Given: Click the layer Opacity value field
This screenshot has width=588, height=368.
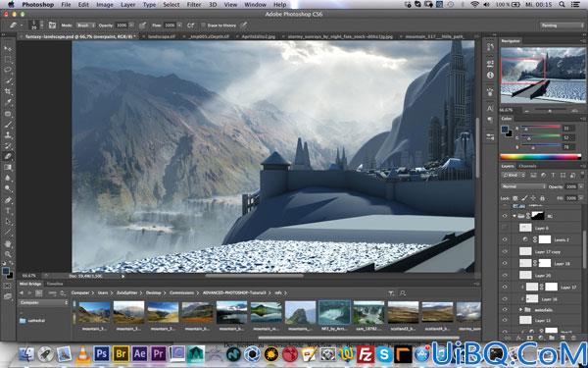Looking at the screenshot, I should click(x=571, y=186).
